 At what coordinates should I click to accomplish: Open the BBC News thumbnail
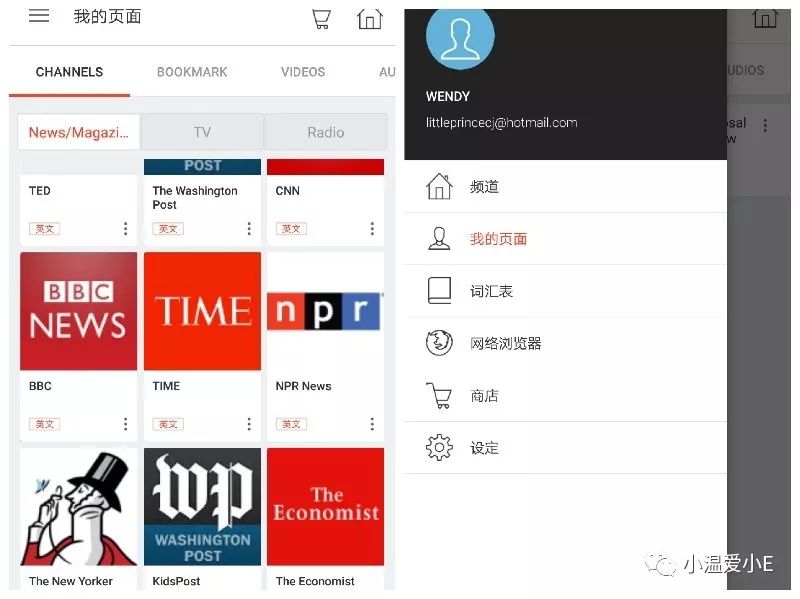tap(79, 311)
